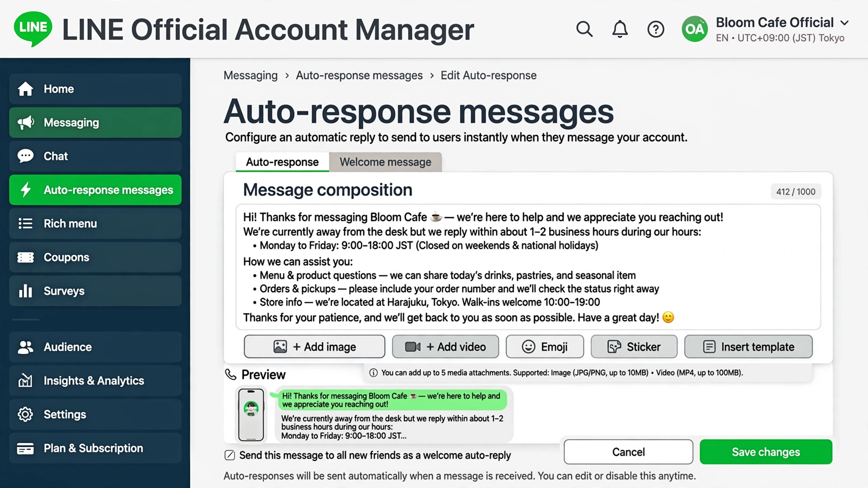
Task: Click the Coupons ticket icon
Action: [25, 257]
